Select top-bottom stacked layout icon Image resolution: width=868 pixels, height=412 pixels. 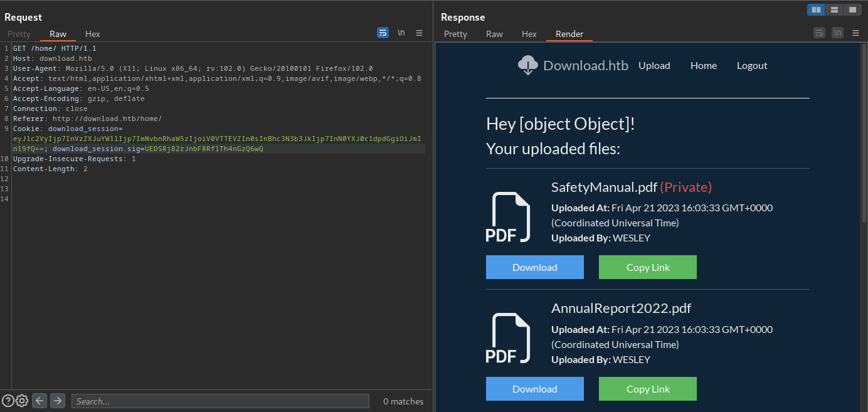coord(834,9)
